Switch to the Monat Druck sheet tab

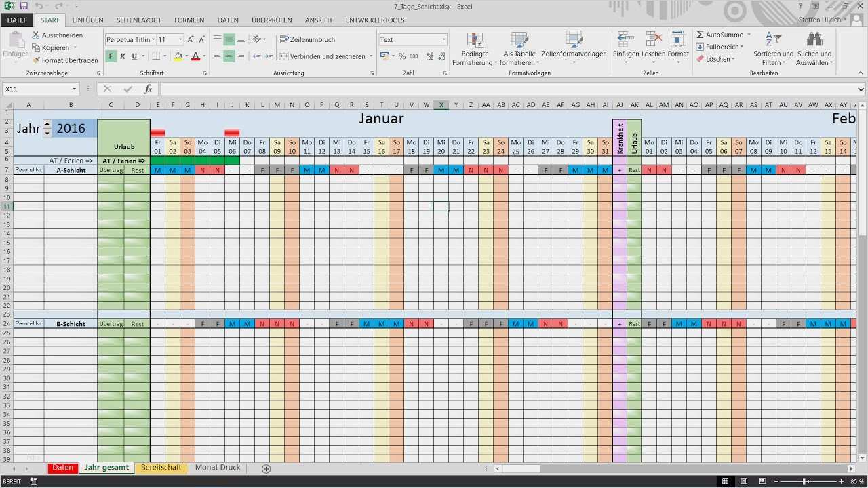[x=218, y=468]
